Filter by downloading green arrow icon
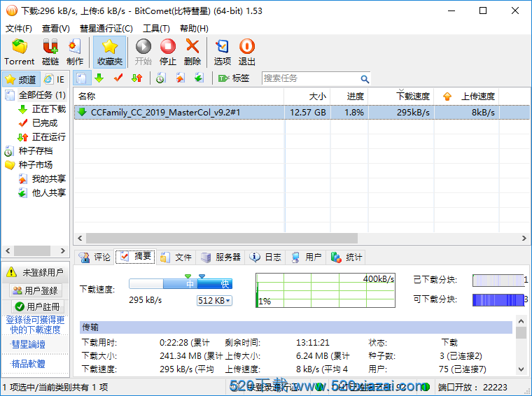The width and height of the screenshot is (532, 396). point(99,78)
